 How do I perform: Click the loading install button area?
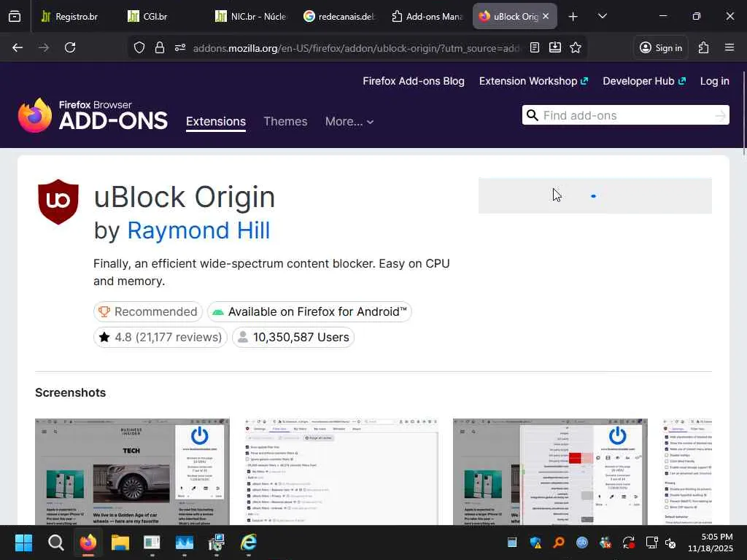click(595, 196)
